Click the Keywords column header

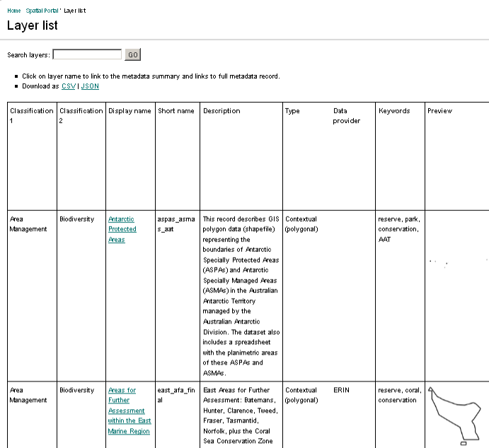tap(394, 111)
